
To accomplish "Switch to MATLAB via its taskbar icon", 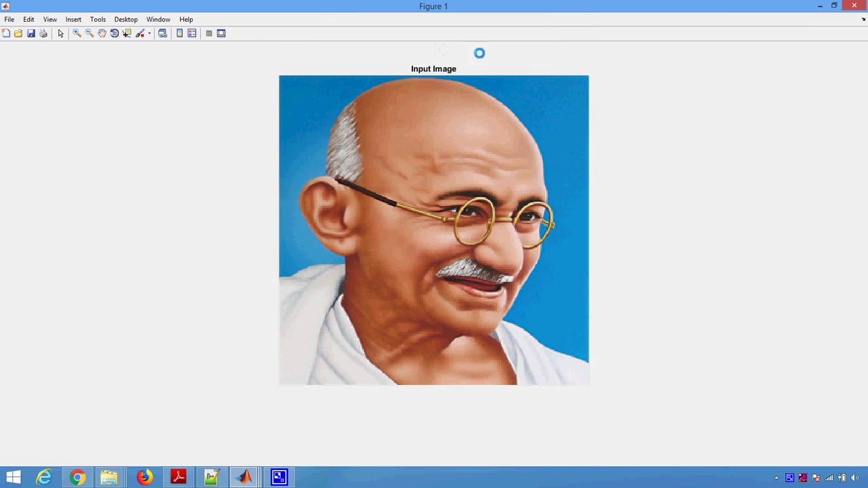I will point(245,478).
